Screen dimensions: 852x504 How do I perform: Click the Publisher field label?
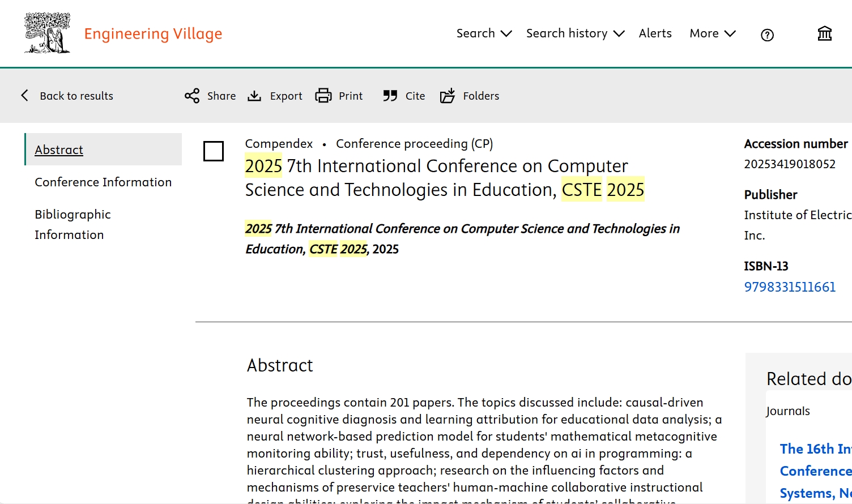click(x=770, y=195)
